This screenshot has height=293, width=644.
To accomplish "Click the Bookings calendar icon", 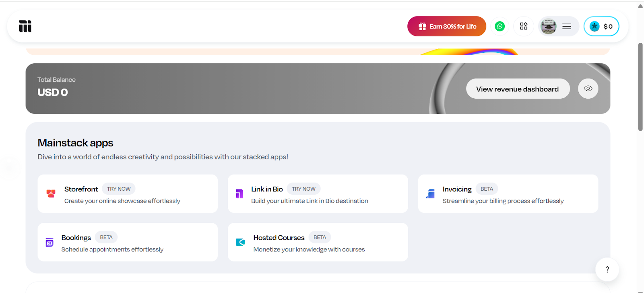I will point(49,242).
